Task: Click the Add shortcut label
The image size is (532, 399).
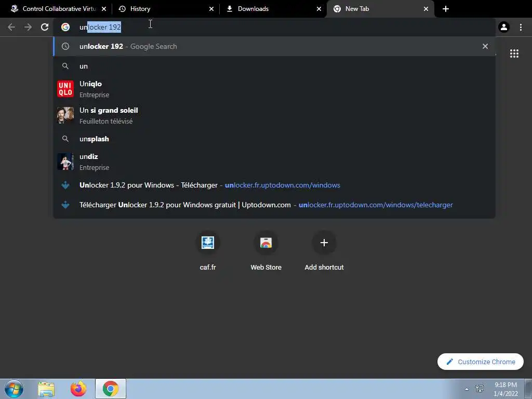Action: pos(324,268)
